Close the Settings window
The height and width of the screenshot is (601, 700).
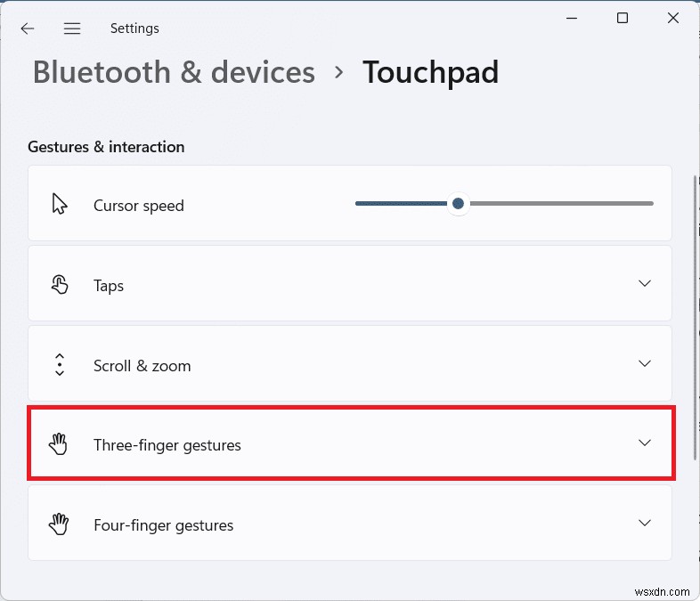[x=674, y=19]
